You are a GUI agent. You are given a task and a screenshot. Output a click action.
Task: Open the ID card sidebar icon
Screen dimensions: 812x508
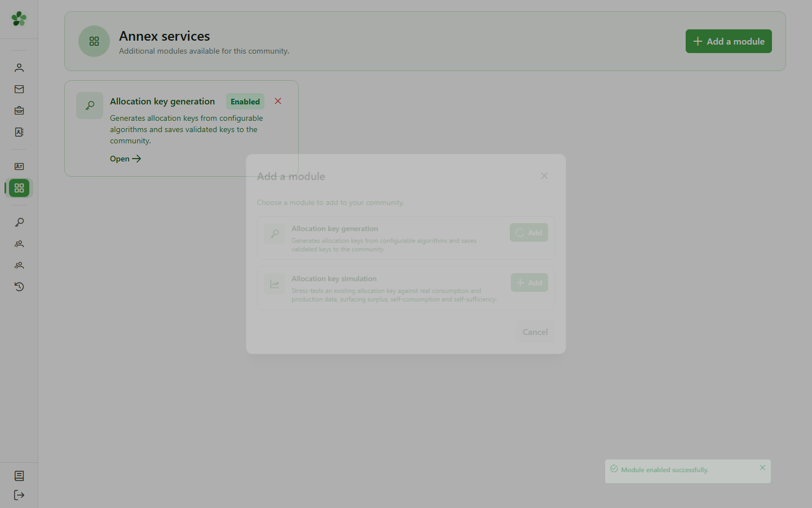19,167
